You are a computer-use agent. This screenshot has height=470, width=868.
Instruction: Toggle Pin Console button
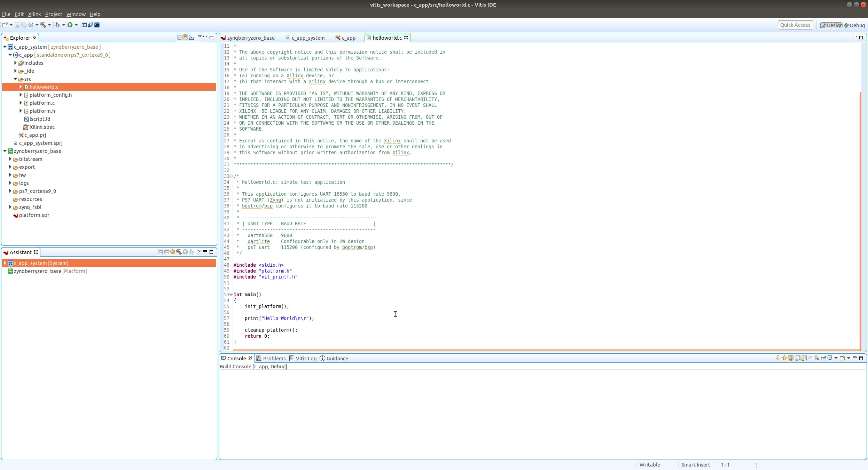pyautogui.click(x=824, y=358)
